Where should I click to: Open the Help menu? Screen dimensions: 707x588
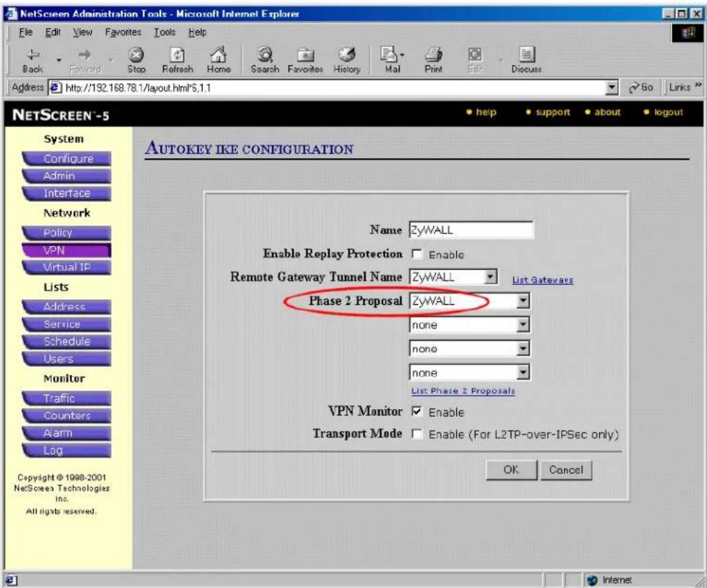(x=198, y=32)
